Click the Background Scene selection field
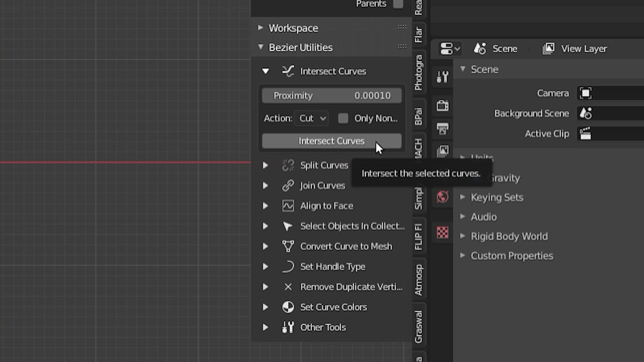The height and width of the screenshot is (362, 644). [x=611, y=113]
